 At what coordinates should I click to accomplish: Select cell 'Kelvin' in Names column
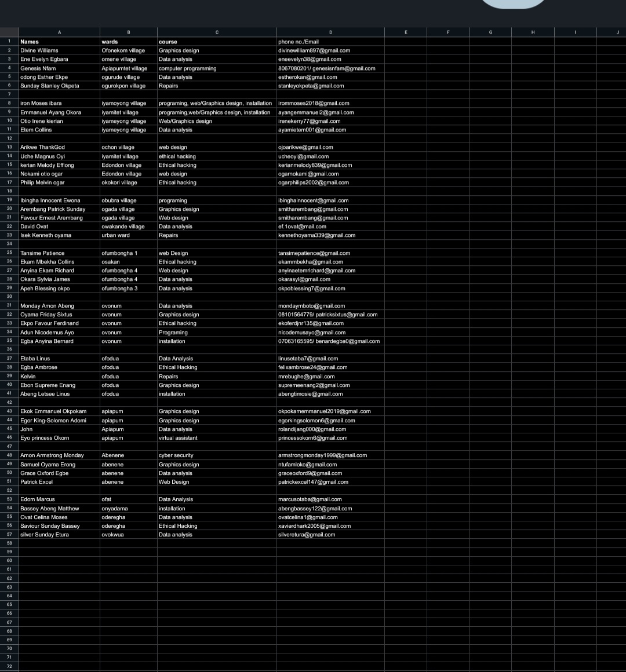59,377
